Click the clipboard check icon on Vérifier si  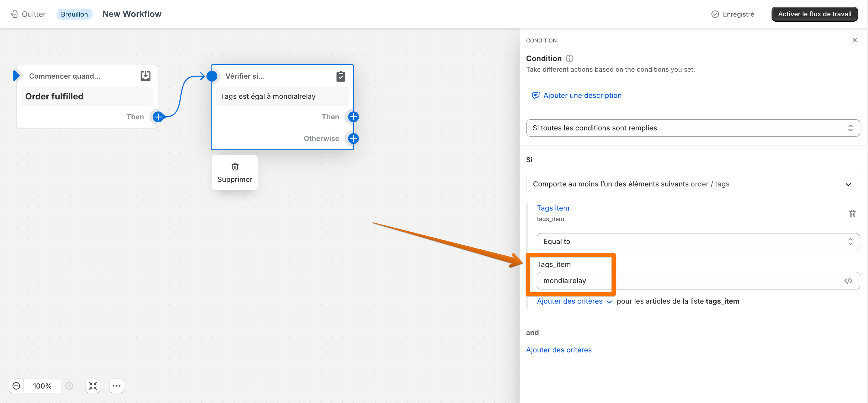tap(341, 76)
